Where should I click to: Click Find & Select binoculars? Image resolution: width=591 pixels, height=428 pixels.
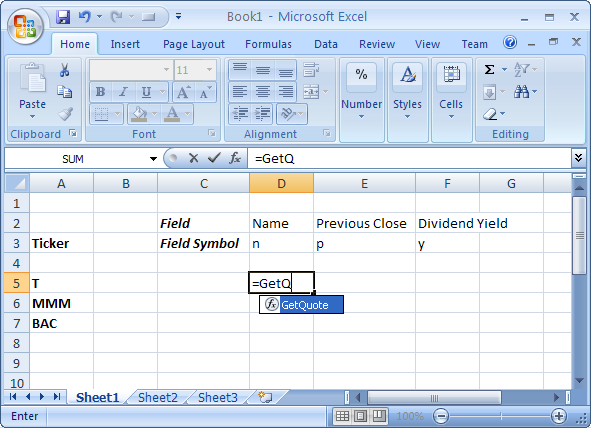[522, 92]
